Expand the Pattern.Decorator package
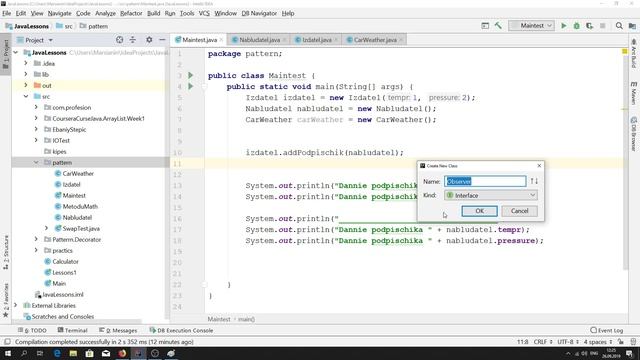640x360 pixels. (x=36, y=240)
